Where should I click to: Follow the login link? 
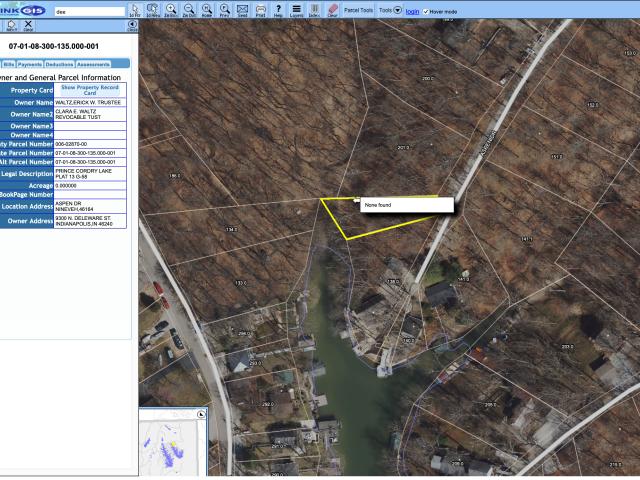coord(412,11)
